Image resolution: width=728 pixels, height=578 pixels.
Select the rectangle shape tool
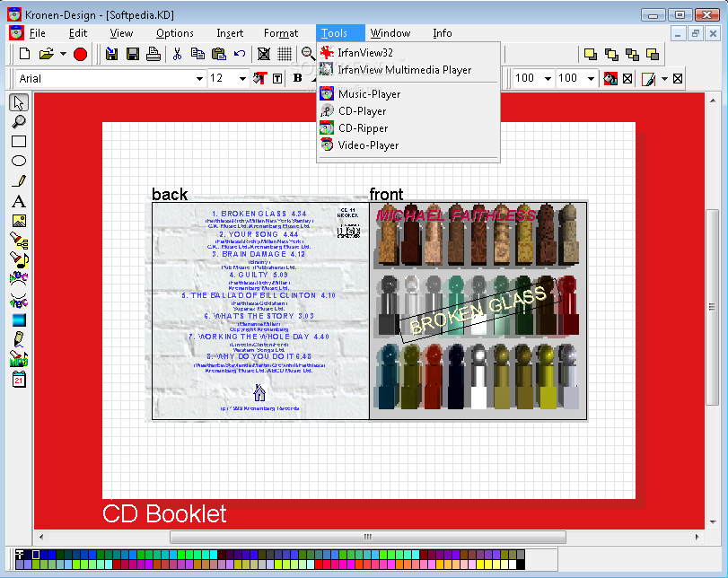[x=19, y=141]
